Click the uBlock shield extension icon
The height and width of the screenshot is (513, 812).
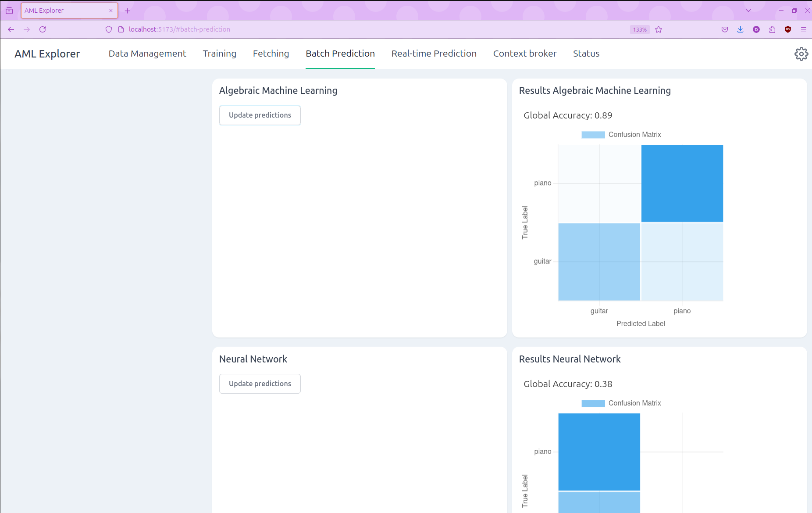(788, 29)
